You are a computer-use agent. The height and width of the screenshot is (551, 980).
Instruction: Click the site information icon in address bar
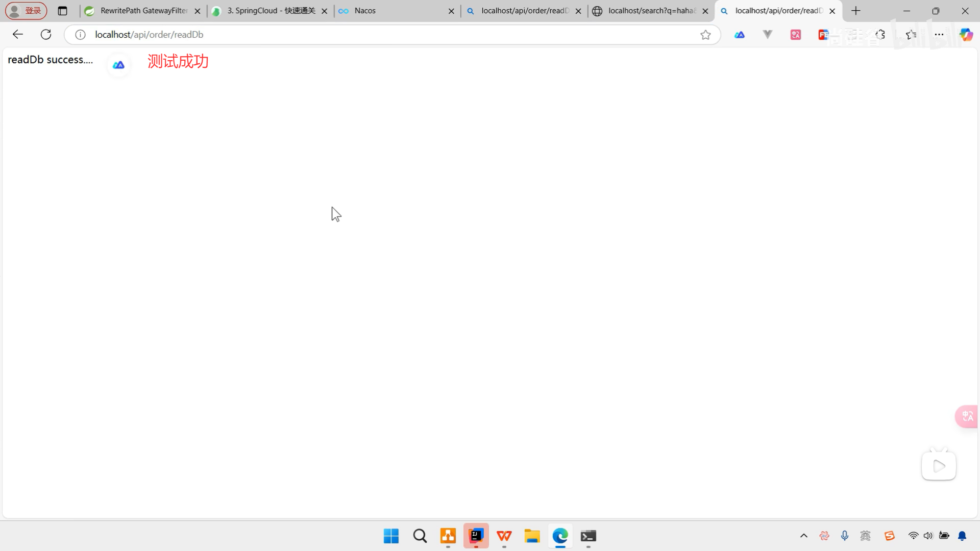click(x=80, y=35)
